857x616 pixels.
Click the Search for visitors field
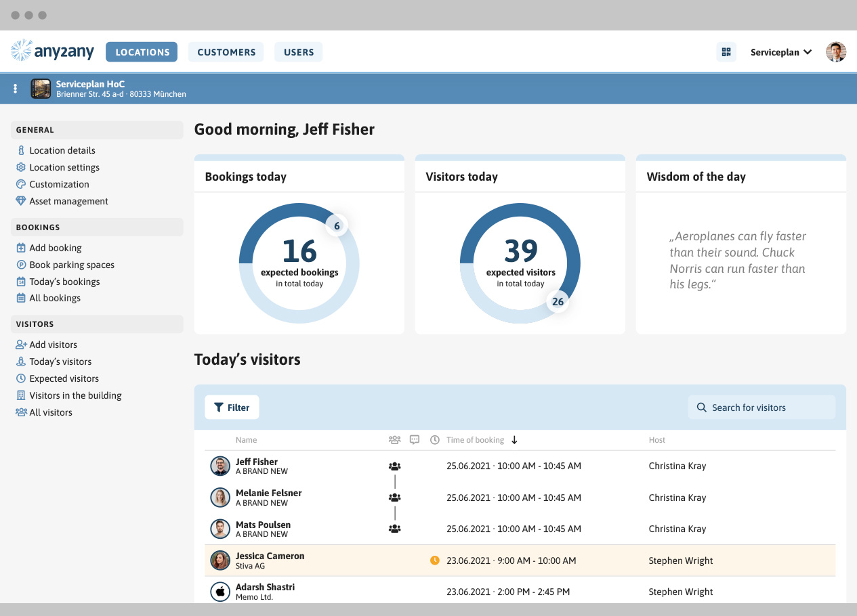pos(761,408)
